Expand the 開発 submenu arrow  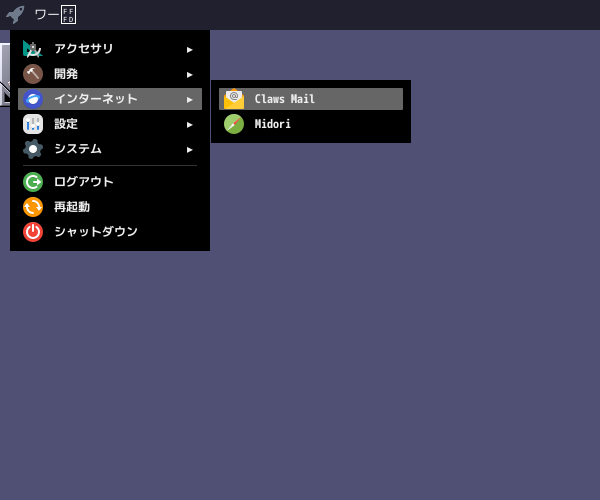tap(189, 75)
